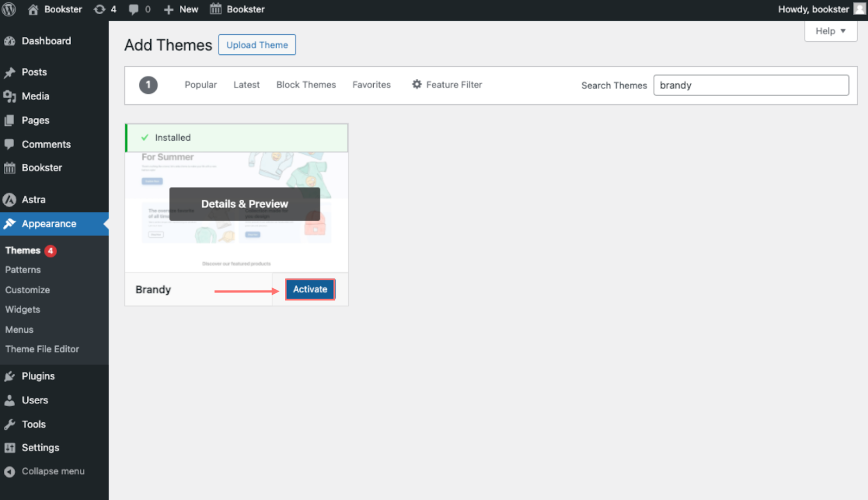Click the Add Themes heading
The height and width of the screenshot is (500, 868).
click(x=168, y=45)
